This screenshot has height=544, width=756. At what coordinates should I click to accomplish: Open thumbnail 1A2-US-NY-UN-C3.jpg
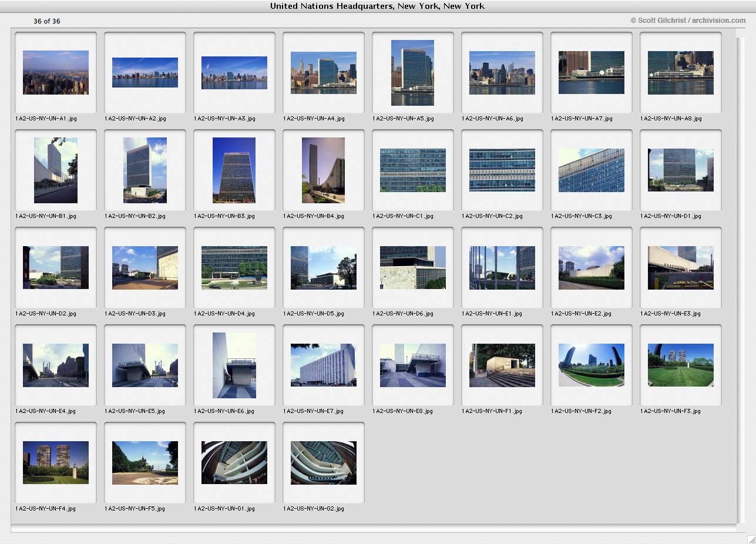coord(592,170)
